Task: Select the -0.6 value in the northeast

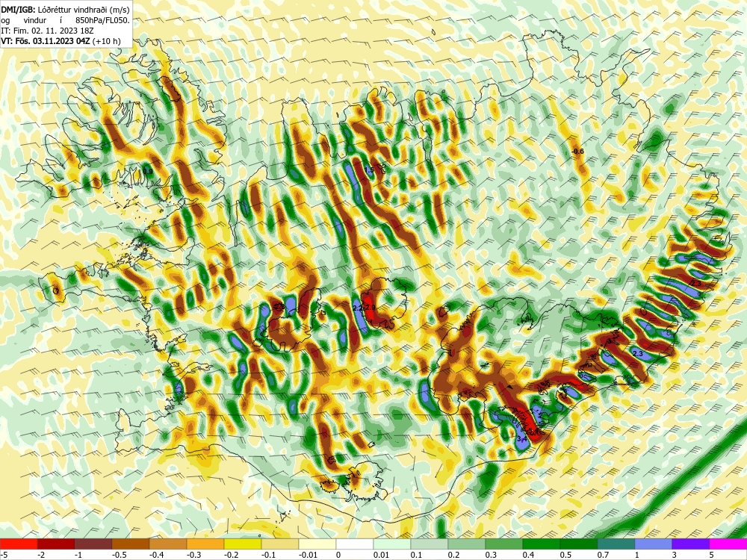Action: pos(577,152)
